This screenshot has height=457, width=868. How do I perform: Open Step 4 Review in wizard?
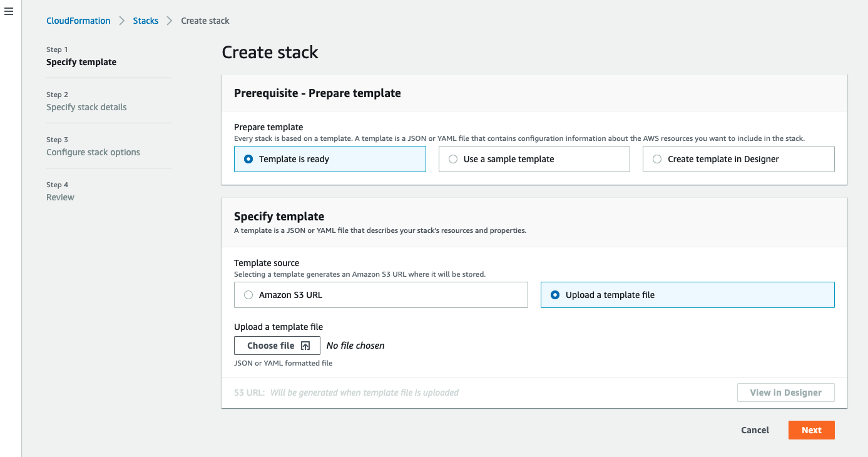60,197
